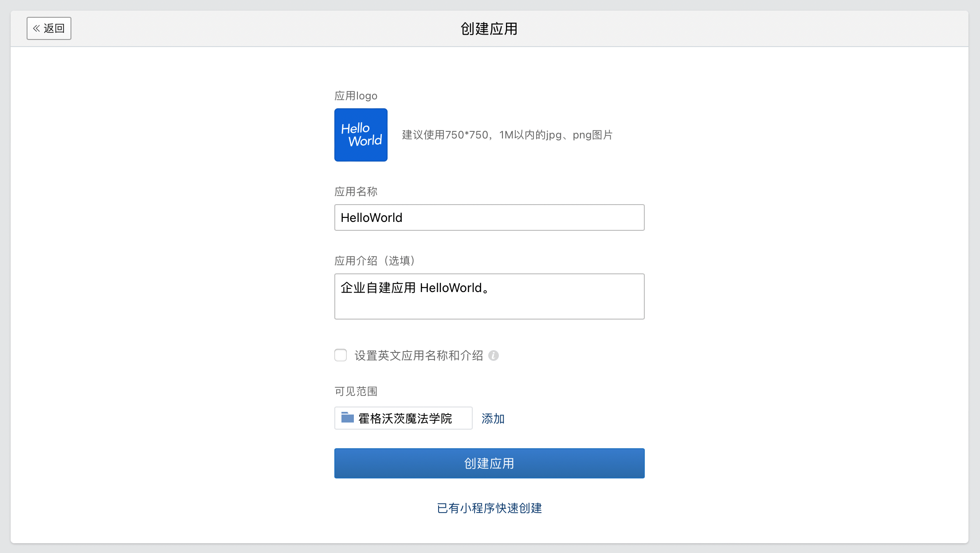
Task: Click the double-chevron back arrow icon
Action: [x=36, y=28]
